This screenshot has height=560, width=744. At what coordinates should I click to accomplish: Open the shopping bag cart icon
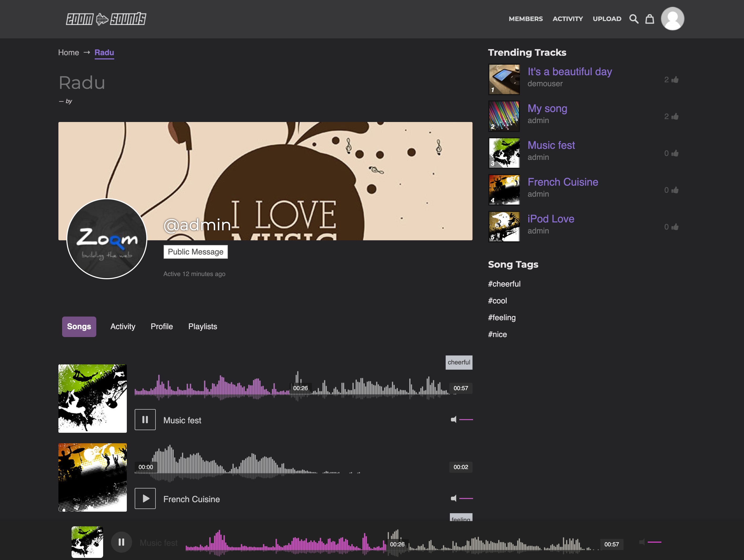(x=650, y=19)
